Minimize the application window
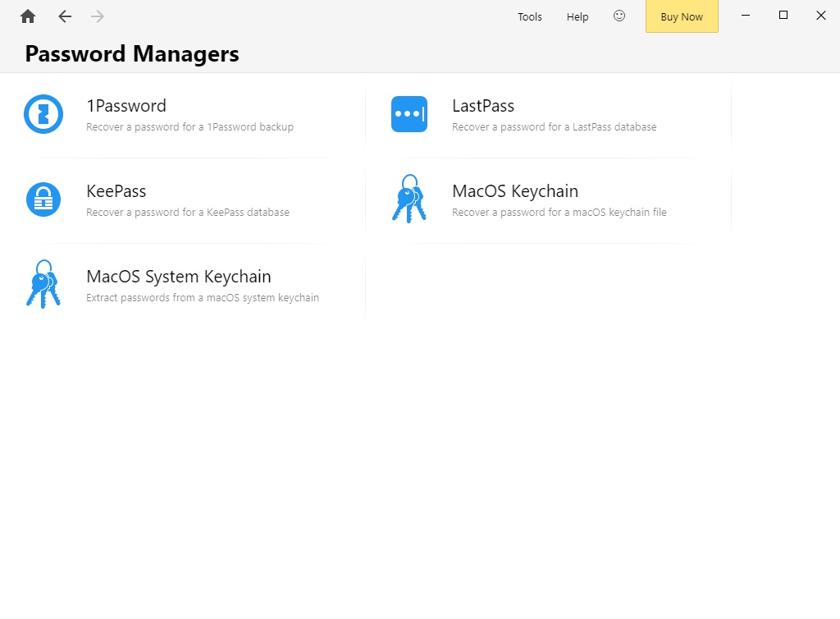This screenshot has width=840, height=619. [x=745, y=16]
